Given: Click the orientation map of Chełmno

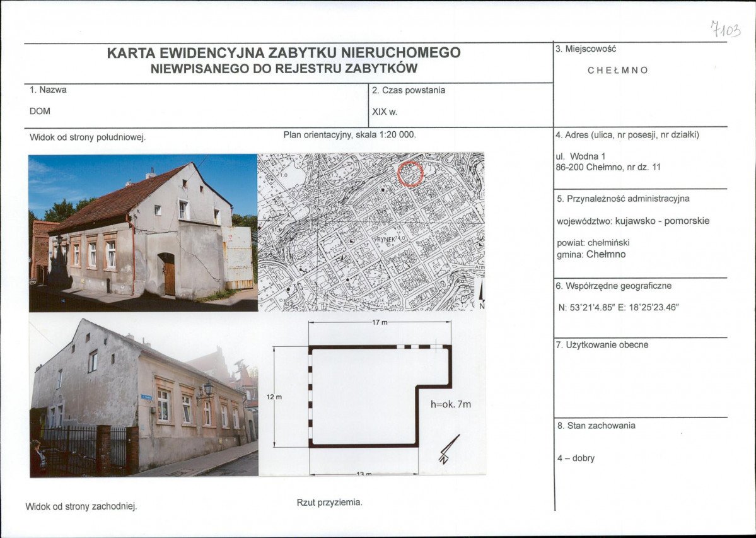Looking at the screenshot, I should (371, 232).
